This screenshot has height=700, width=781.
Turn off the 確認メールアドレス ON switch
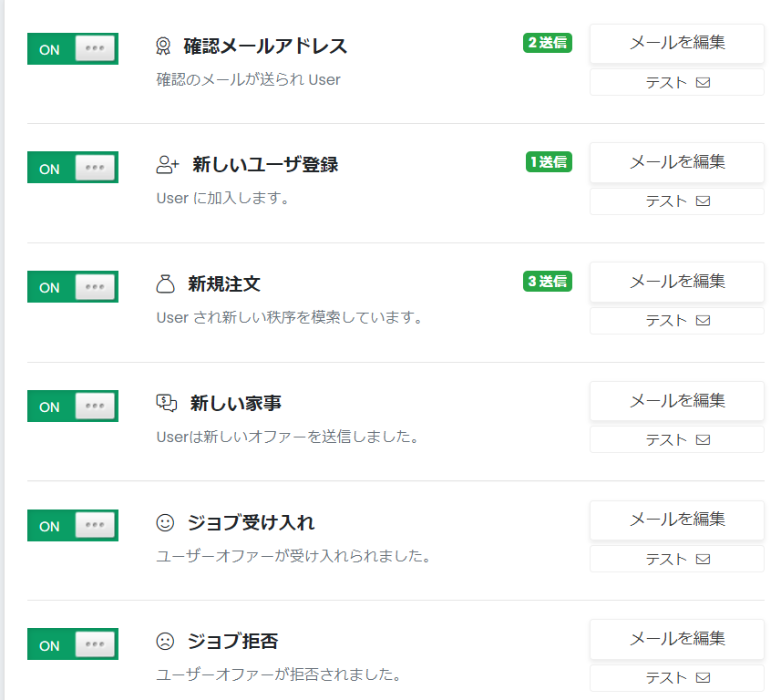[73, 49]
